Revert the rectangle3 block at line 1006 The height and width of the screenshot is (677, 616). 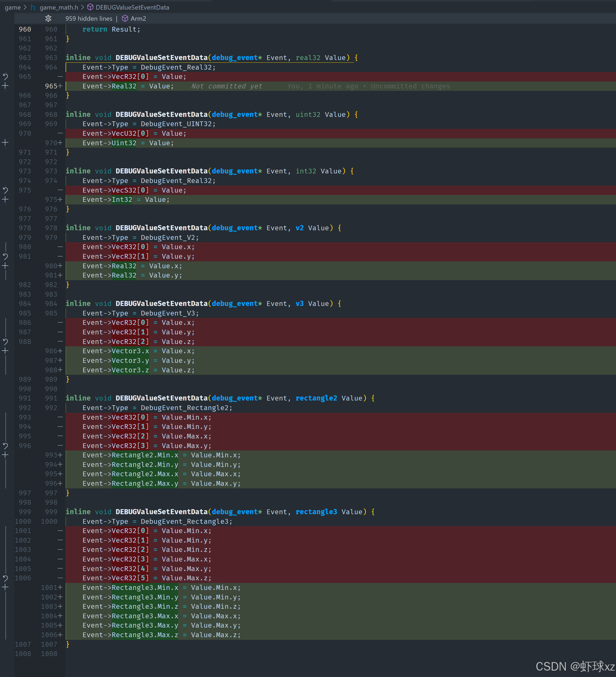[5, 578]
